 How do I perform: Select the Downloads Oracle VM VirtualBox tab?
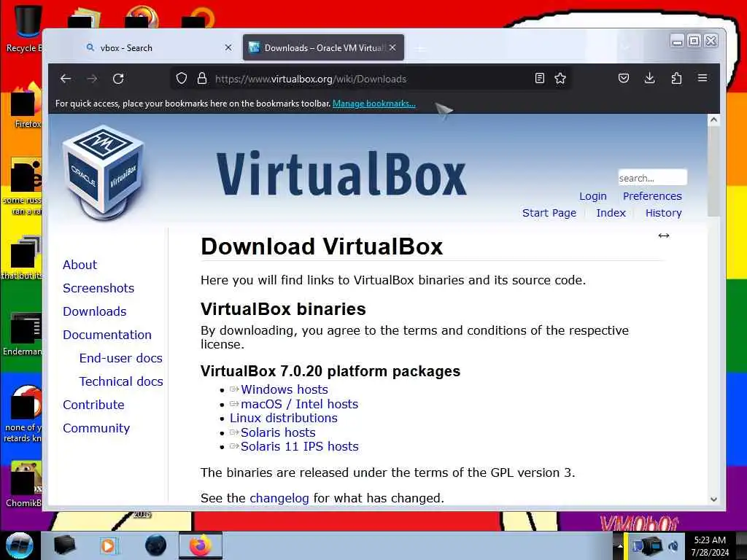(x=323, y=47)
